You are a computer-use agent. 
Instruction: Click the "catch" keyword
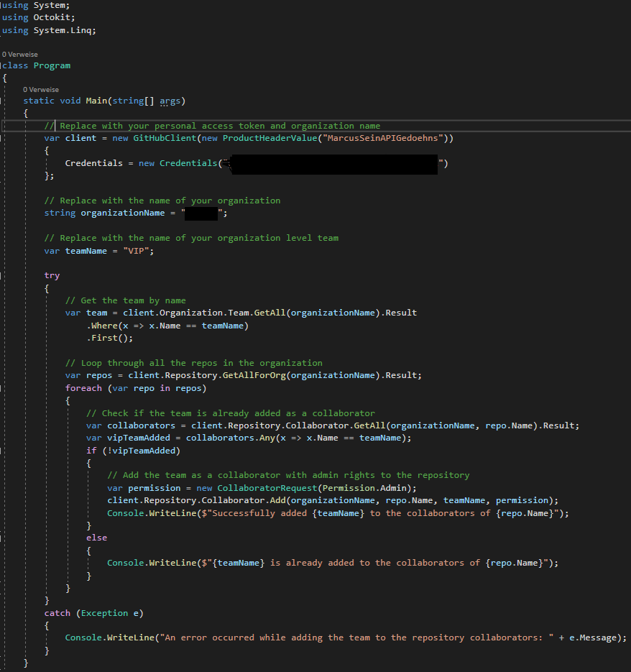tap(57, 613)
